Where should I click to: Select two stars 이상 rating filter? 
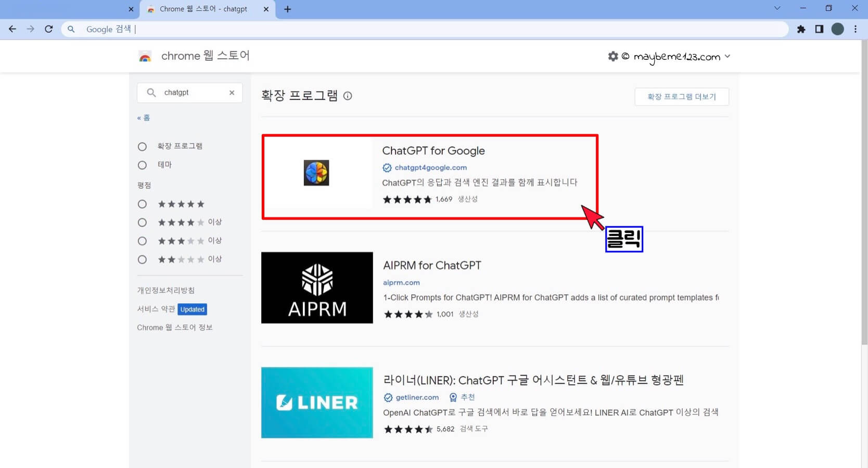point(142,259)
